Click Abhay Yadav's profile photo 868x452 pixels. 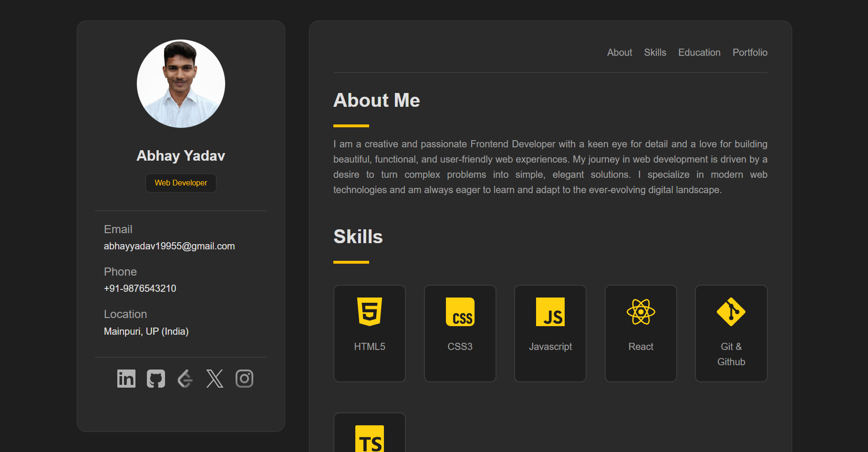click(181, 83)
